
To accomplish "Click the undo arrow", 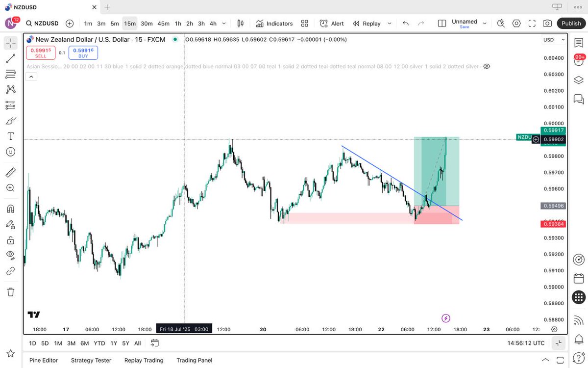I will click(x=405, y=24).
